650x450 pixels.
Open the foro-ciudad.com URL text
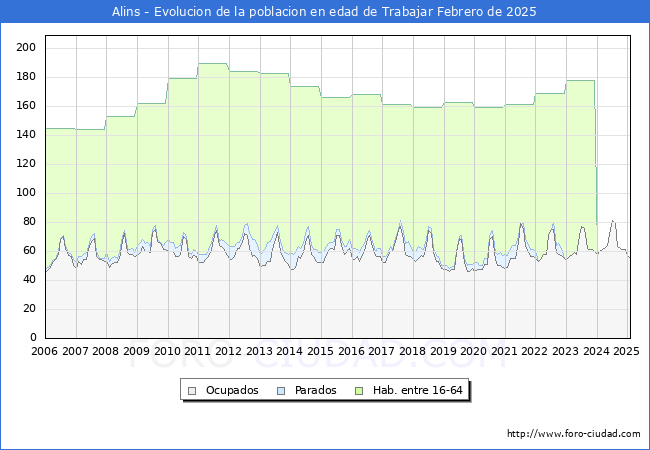574,434
